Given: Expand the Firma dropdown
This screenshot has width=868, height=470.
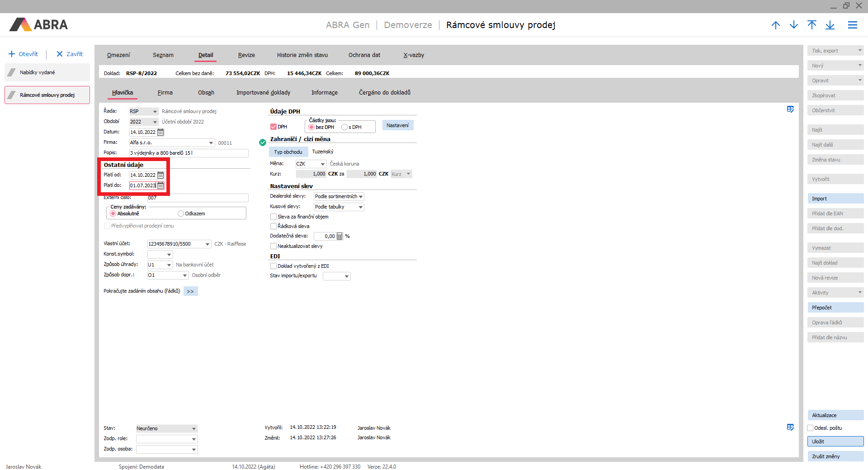Looking at the screenshot, I should [211, 143].
